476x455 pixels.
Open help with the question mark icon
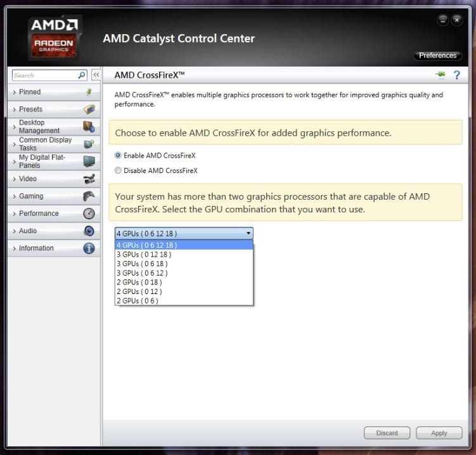click(456, 75)
